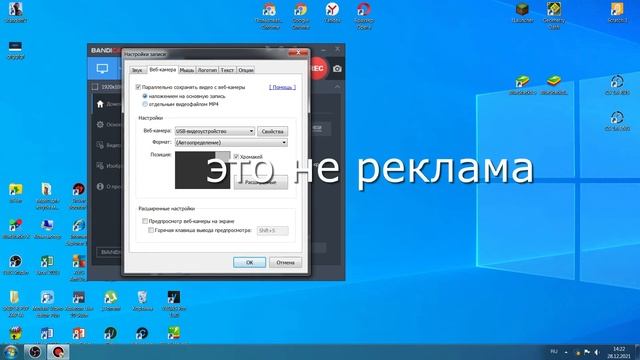640x360 pixels.
Task: Click the Action Center flag tray icon
Action: pyautogui.click(x=587, y=352)
